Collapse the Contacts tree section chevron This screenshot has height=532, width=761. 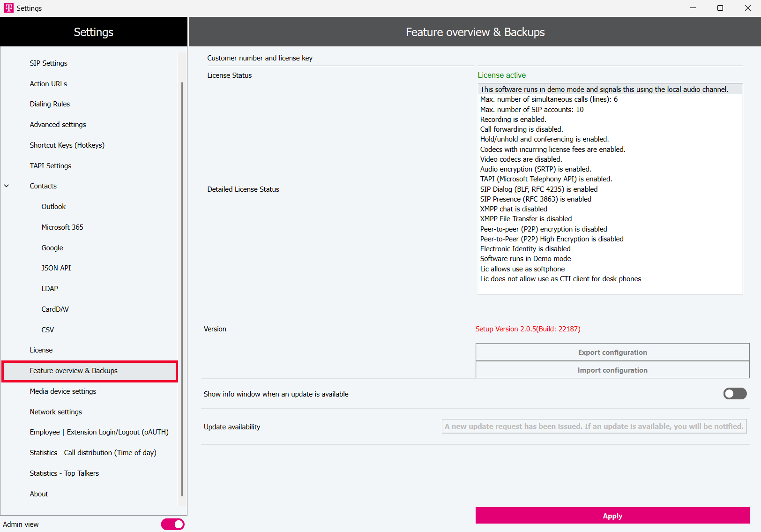pyautogui.click(x=7, y=186)
